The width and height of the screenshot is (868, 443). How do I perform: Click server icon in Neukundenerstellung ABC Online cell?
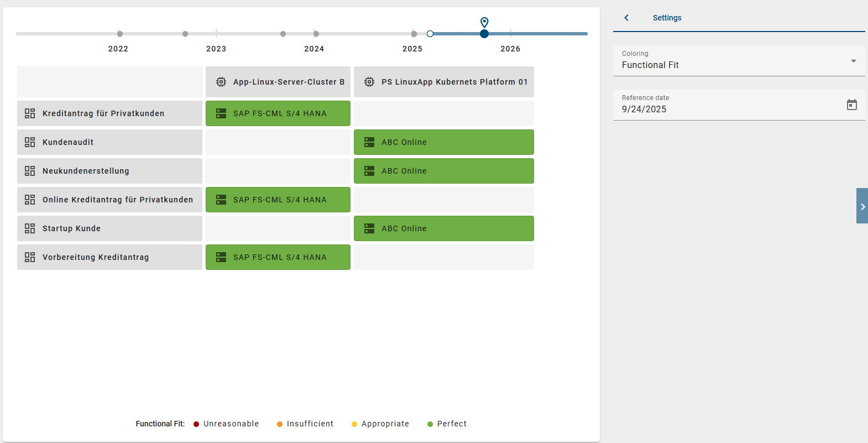(369, 171)
